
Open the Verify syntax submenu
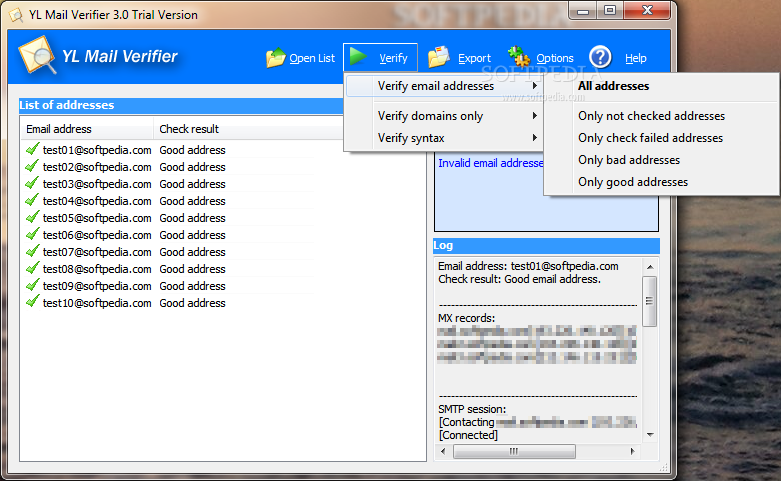coord(443,138)
